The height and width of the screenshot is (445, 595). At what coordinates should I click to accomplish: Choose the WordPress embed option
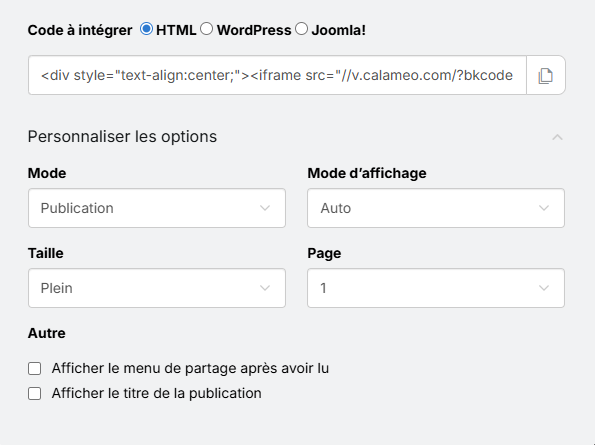(x=206, y=29)
